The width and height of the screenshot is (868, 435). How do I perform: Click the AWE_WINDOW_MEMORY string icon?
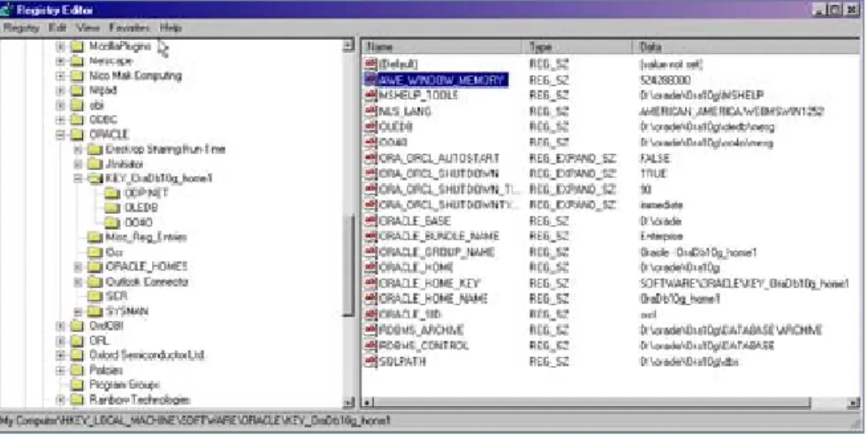coord(370,80)
